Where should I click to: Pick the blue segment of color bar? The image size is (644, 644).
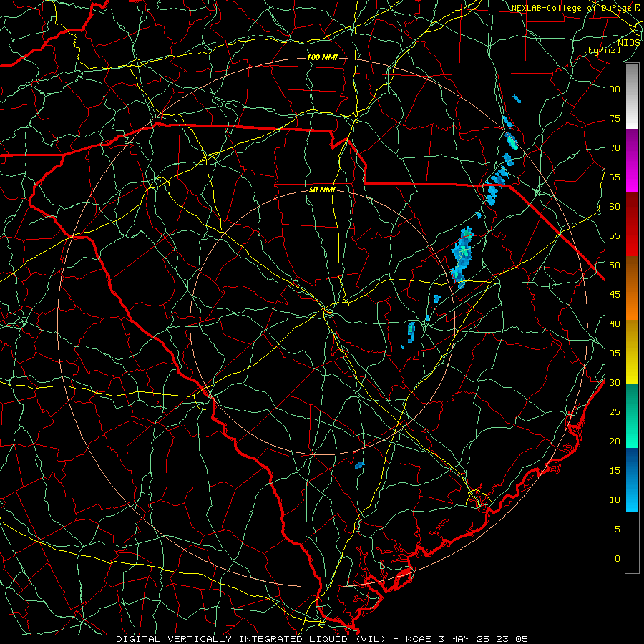point(632,479)
